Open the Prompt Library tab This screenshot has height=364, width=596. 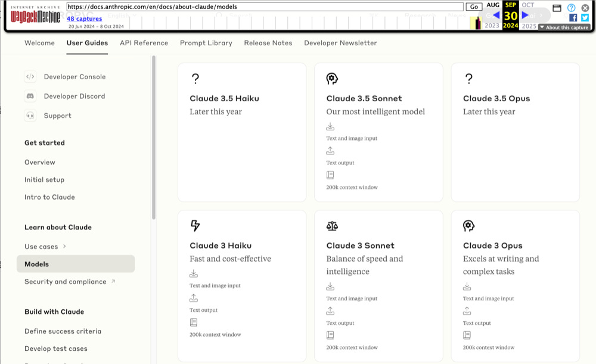click(206, 43)
